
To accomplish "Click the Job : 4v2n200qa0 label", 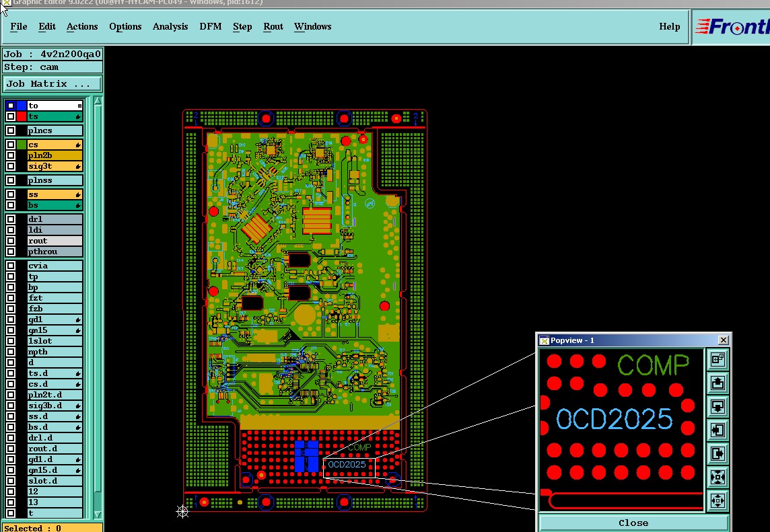I will (53, 54).
